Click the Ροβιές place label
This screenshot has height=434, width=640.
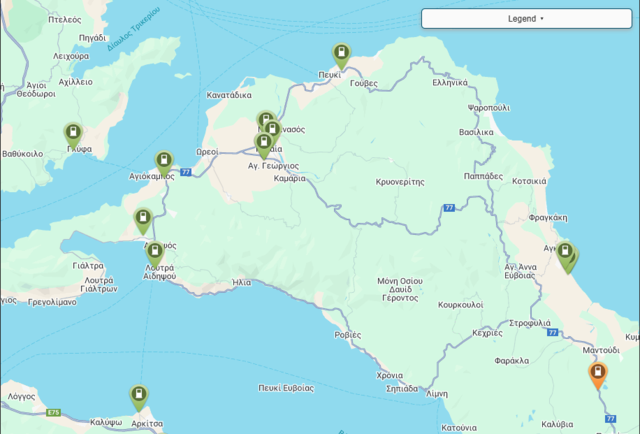pos(348,335)
